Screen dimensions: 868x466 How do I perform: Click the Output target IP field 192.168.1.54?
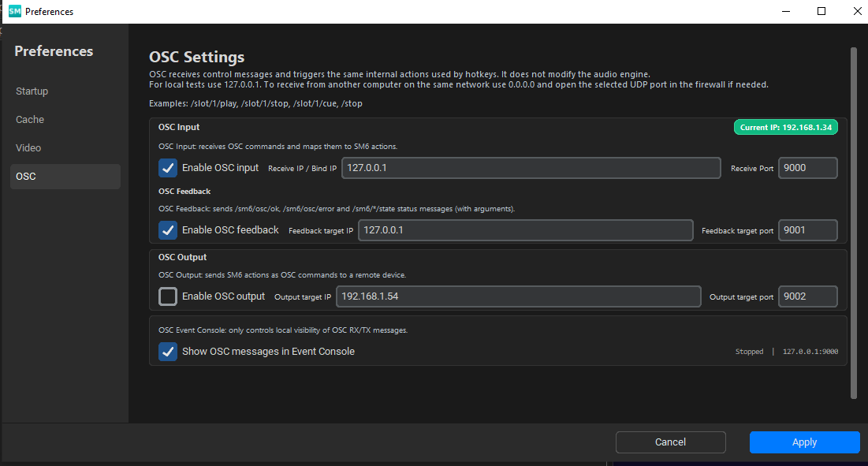click(x=518, y=296)
